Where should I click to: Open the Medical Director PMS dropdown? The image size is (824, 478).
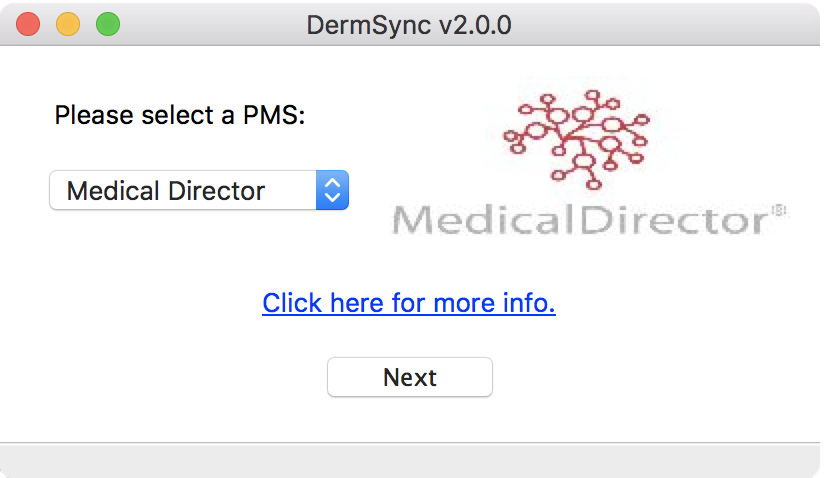[x=199, y=190]
